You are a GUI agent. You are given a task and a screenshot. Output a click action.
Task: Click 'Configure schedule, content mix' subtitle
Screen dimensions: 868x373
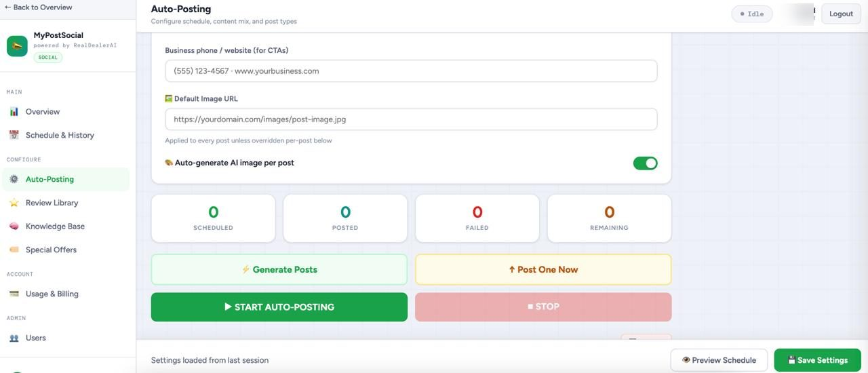pos(224,21)
